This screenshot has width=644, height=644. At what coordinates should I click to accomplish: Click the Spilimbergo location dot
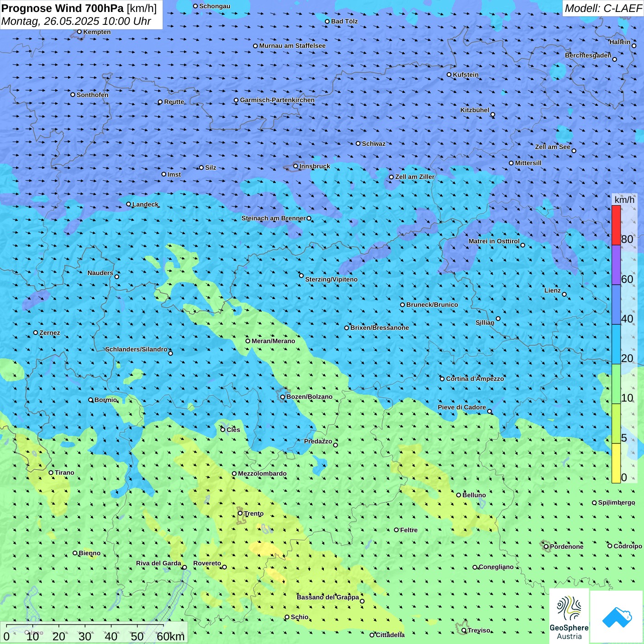pos(594,503)
